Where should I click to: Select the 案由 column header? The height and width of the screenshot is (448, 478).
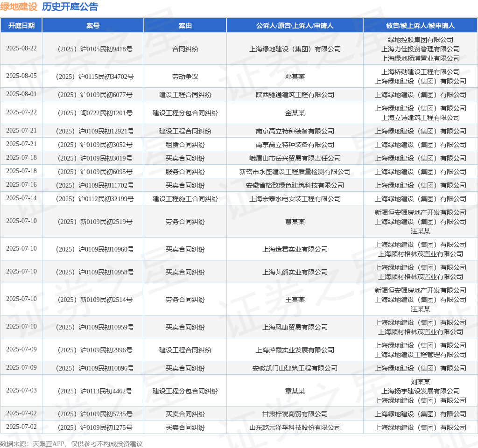(x=185, y=26)
